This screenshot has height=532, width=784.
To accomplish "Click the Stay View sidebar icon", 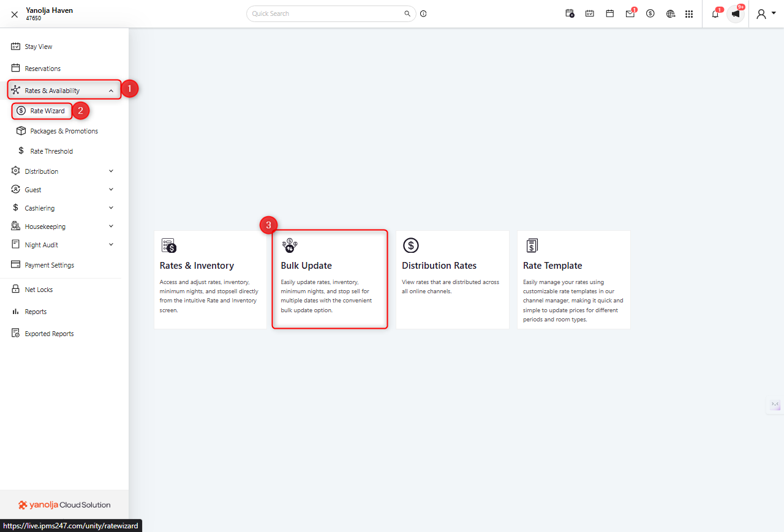I will [x=15, y=47].
